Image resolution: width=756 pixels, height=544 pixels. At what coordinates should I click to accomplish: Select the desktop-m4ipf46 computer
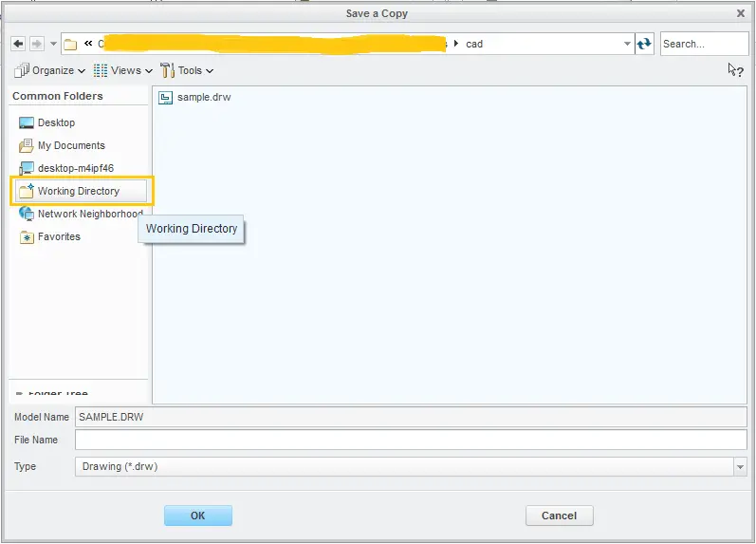(75, 168)
